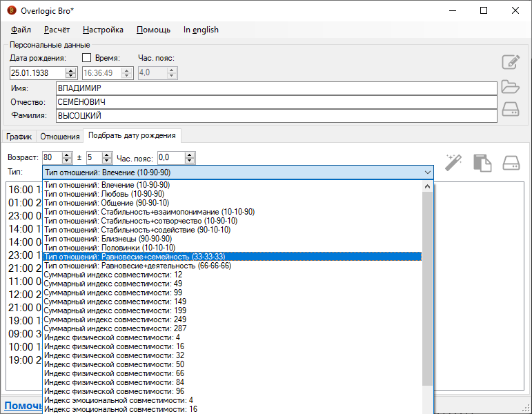Collapse the Тип dropdown with its arrow
Image resolution: width=532 pixels, height=414 pixels.
[427, 172]
